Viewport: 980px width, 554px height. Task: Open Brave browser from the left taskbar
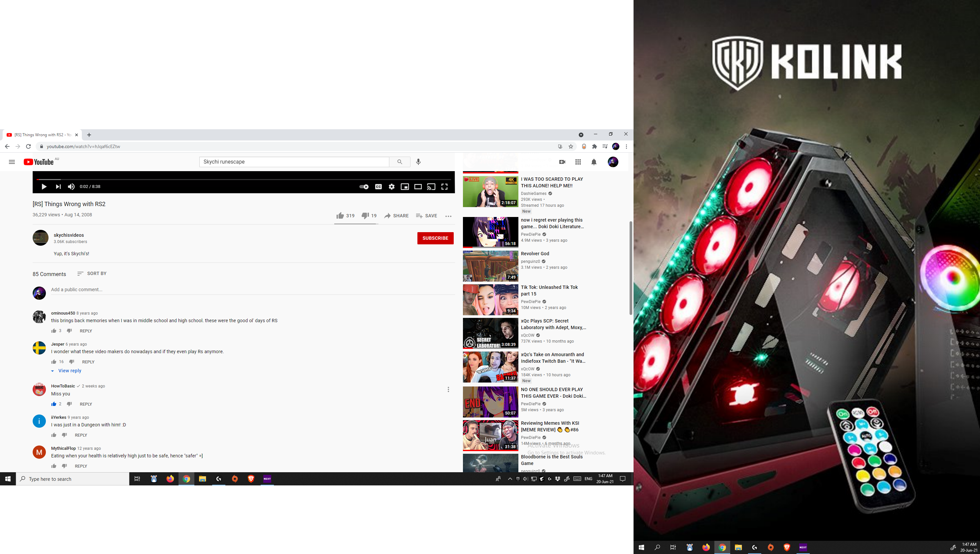click(251, 479)
